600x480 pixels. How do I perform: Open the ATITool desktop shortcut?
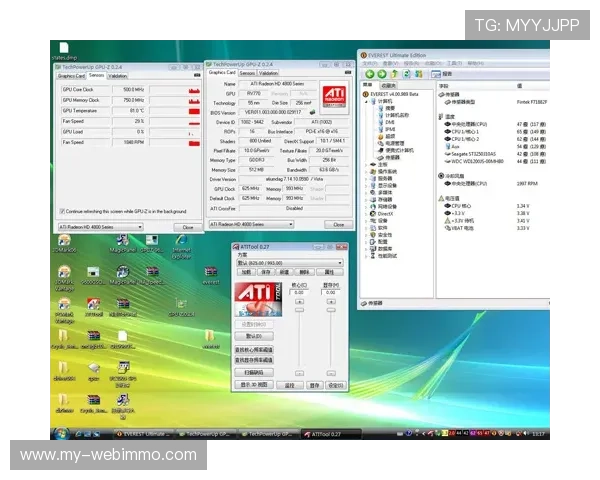pyautogui.click(x=93, y=307)
